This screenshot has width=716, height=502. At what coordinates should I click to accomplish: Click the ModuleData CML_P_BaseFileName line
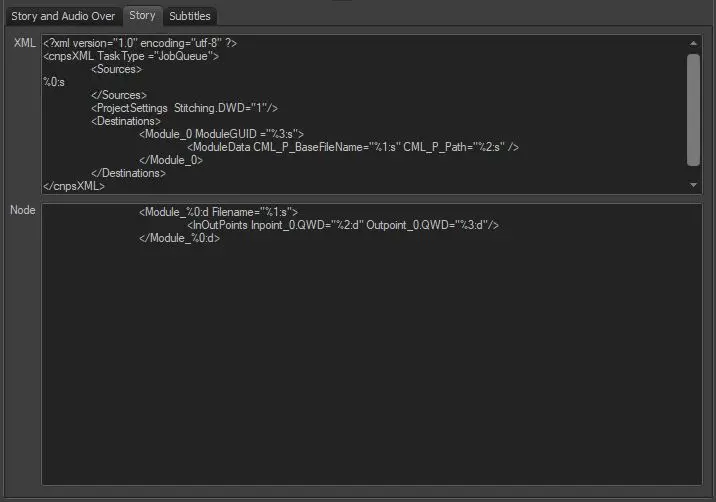(352, 147)
